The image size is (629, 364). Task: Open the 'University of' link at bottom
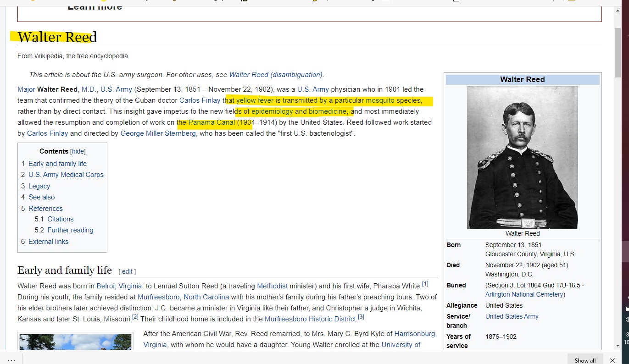click(401, 345)
